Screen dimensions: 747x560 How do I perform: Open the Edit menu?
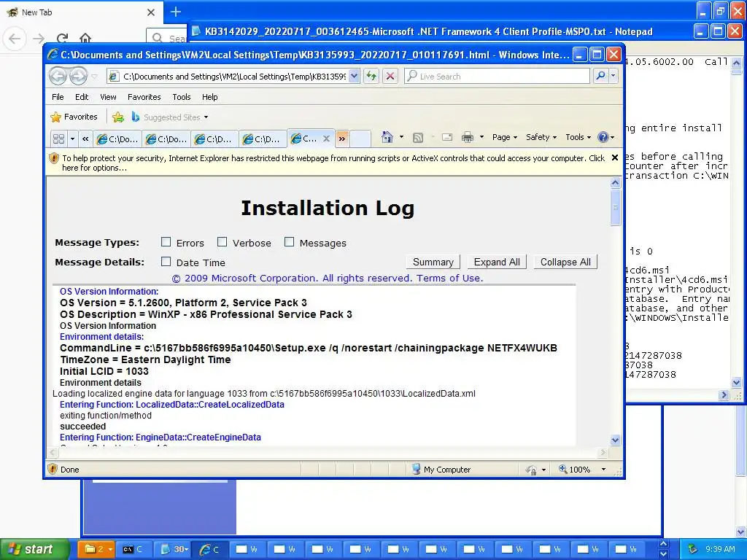pyautogui.click(x=82, y=97)
